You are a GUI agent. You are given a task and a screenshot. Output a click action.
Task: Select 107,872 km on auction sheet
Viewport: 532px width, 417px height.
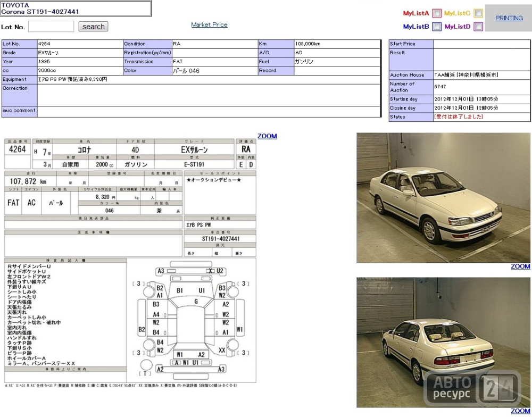tap(28, 181)
